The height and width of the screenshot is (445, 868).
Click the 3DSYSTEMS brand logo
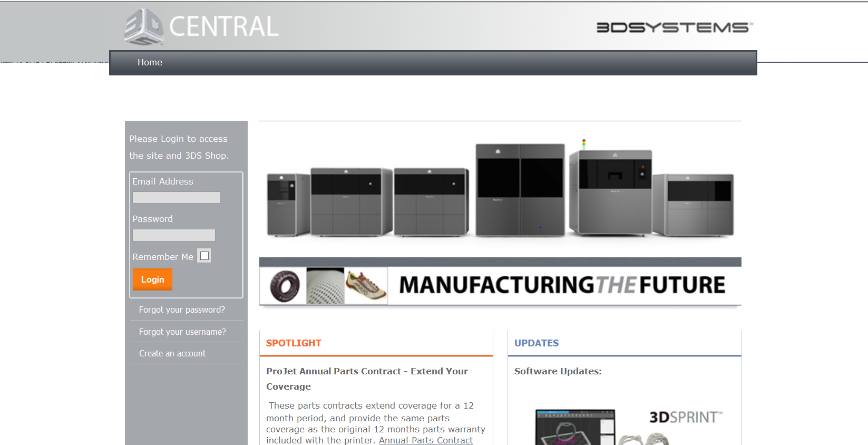674,27
